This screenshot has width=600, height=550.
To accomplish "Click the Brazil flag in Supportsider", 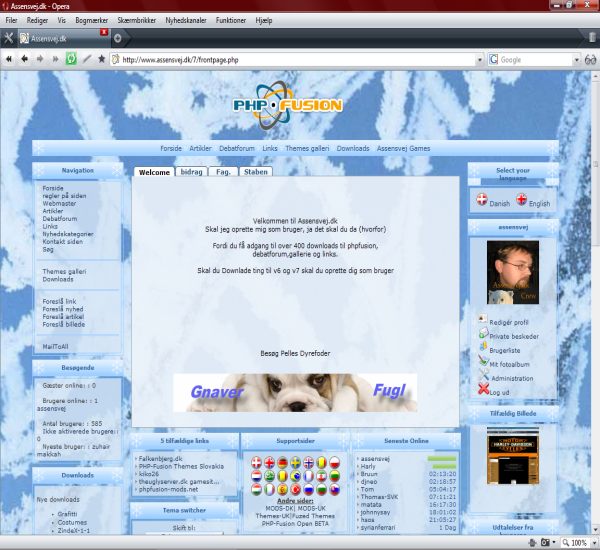I will point(295,476).
